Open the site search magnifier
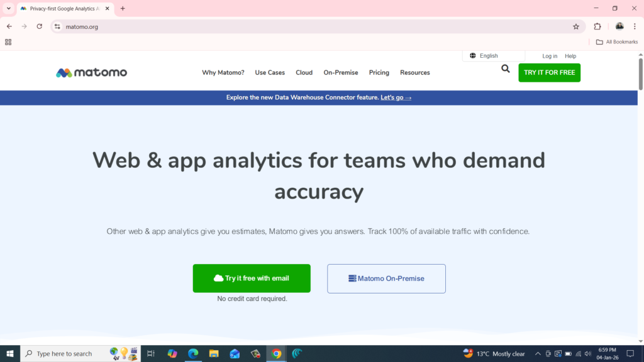This screenshot has width=644, height=362. tap(506, 69)
